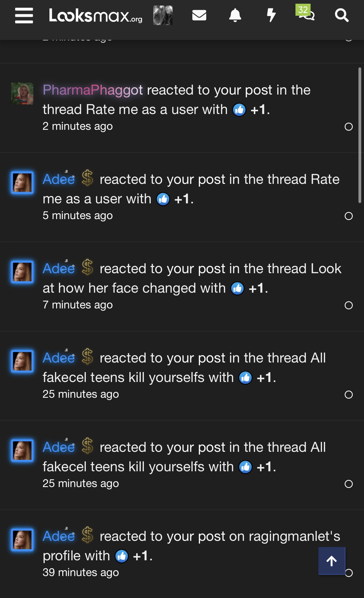Open PharmaPhaggot's profile link
Viewport: 364px width, 598px height.
[x=93, y=90]
